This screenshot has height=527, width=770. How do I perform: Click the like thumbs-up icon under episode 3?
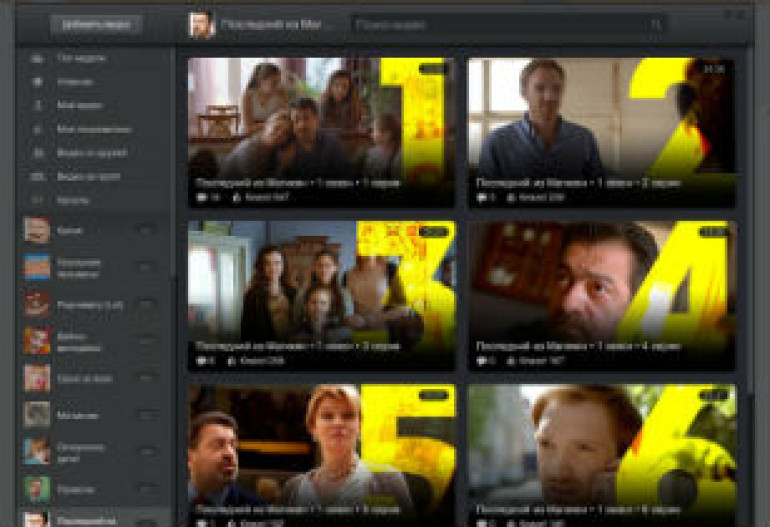(232, 361)
